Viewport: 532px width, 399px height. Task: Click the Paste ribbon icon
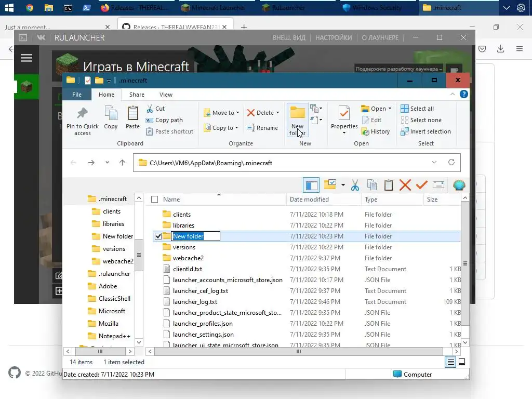pos(132,114)
